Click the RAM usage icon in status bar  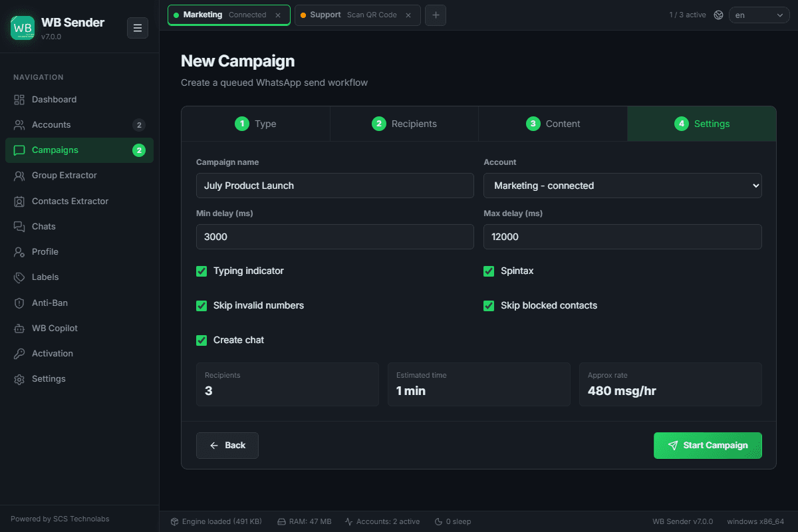click(281, 521)
